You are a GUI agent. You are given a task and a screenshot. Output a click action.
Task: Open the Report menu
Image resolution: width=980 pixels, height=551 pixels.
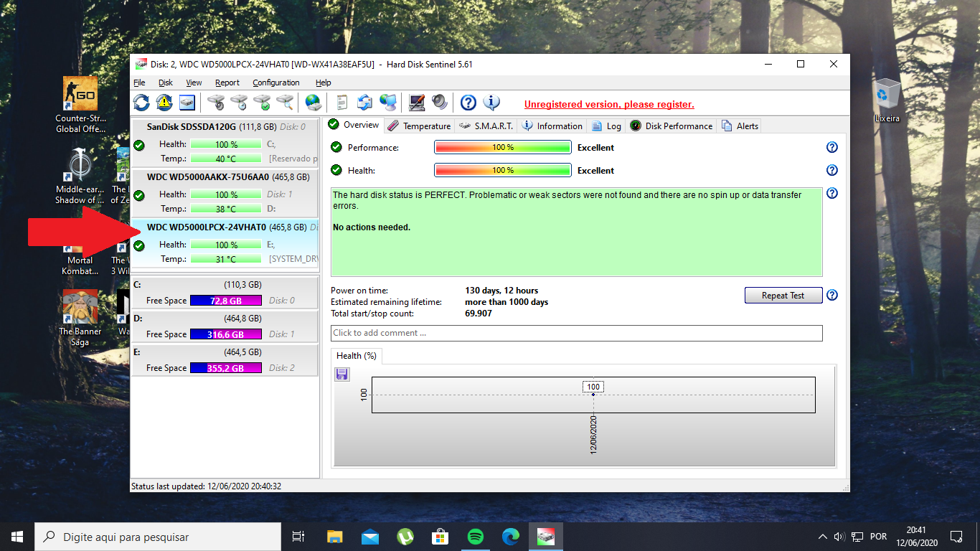227,83
